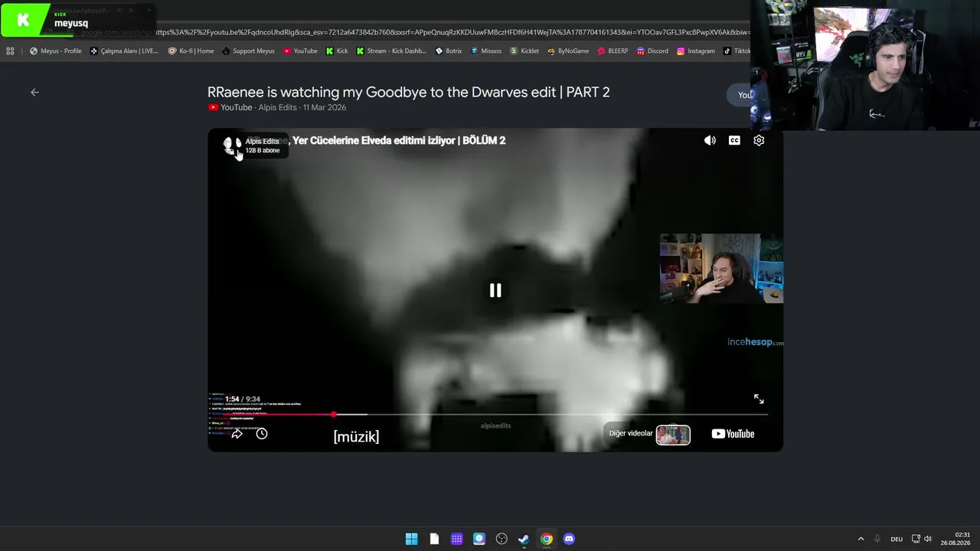Add video to Watch Later clock icon

click(262, 434)
